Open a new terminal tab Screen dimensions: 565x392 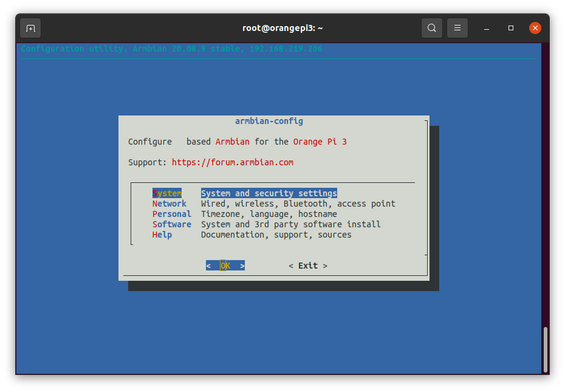coord(30,28)
